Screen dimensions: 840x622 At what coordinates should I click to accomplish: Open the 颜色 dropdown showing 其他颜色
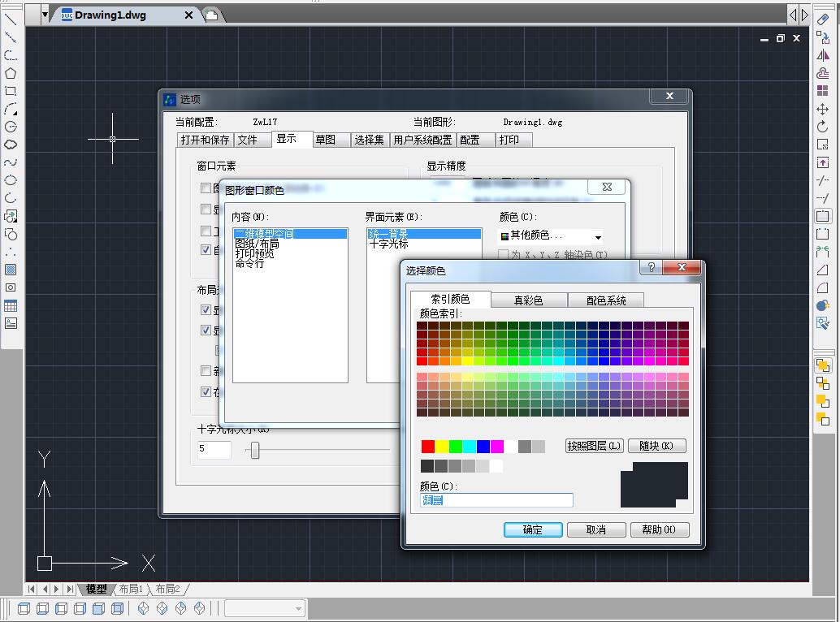click(x=551, y=236)
